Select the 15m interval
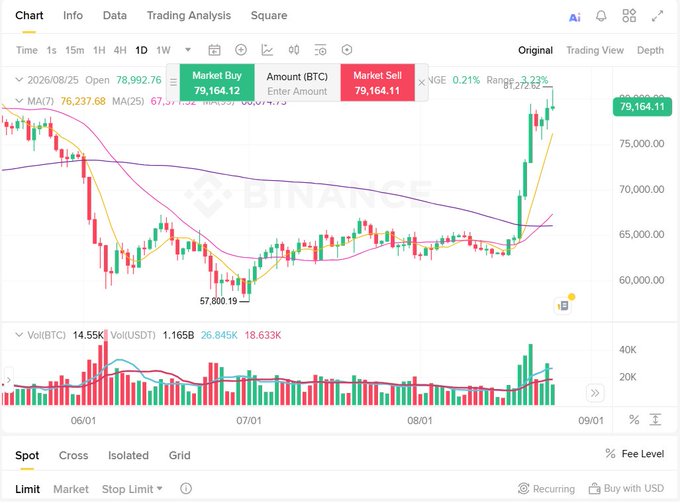Viewport: 680px width, 503px height. pyautogui.click(x=75, y=50)
